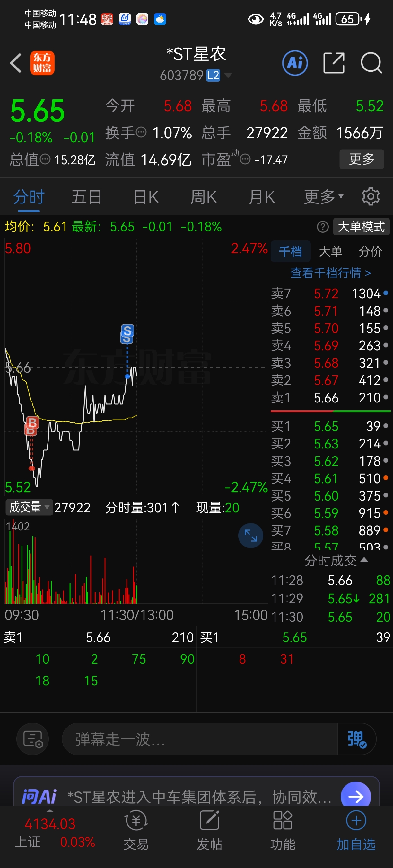Tap the info icon next to 换手
Viewport: 393px width, 868px height.
pos(141,132)
